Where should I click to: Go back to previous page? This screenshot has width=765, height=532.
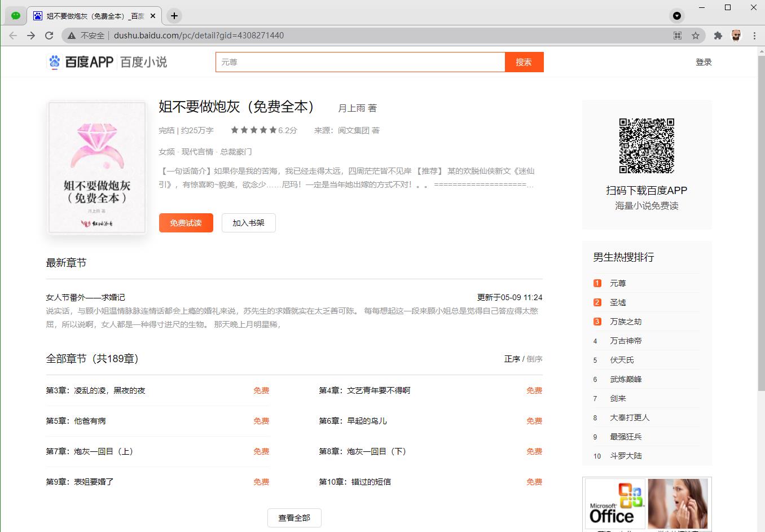tap(13, 36)
